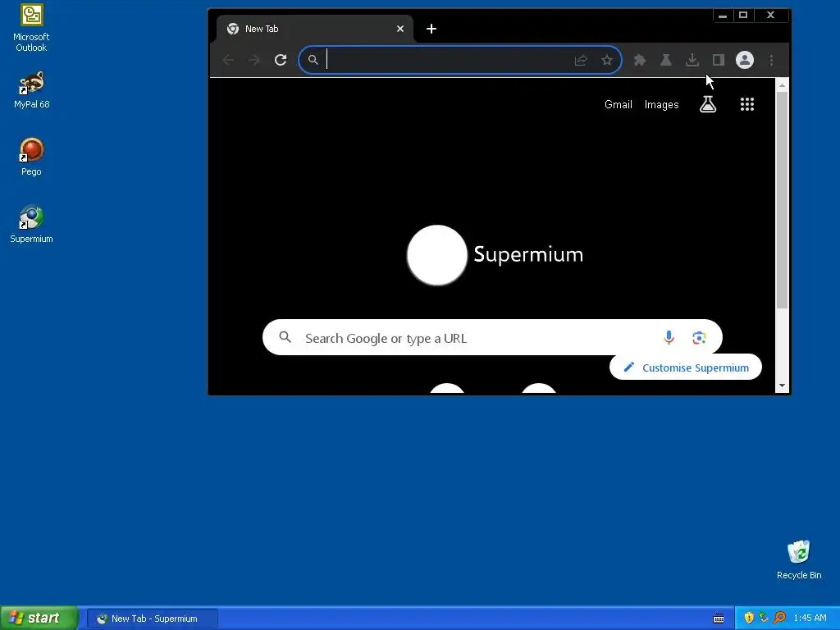Open the Downloads toolbar icon
The image size is (840, 630).
(692, 60)
